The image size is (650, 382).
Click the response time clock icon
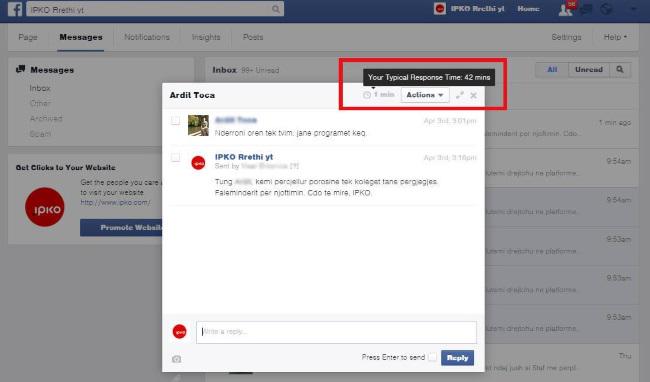[367, 95]
